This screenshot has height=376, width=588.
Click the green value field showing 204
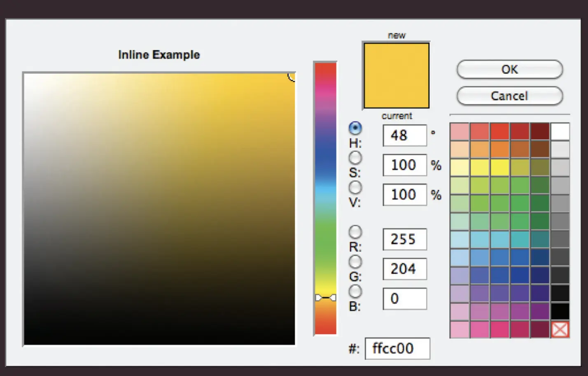404,269
